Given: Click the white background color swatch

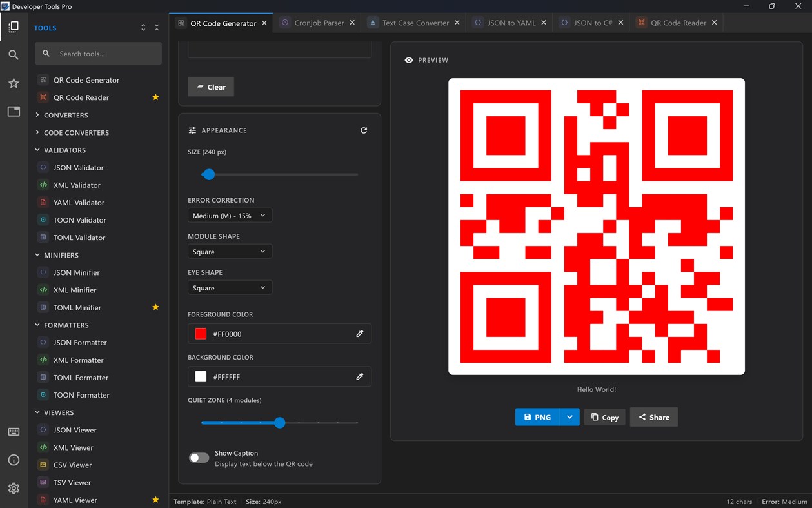Looking at the screenshot, I should click(201, 376).
